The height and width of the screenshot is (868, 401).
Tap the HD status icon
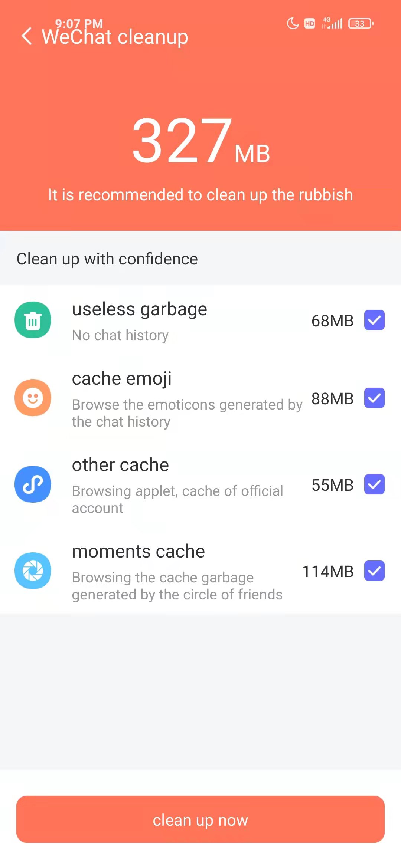point(310,24)
